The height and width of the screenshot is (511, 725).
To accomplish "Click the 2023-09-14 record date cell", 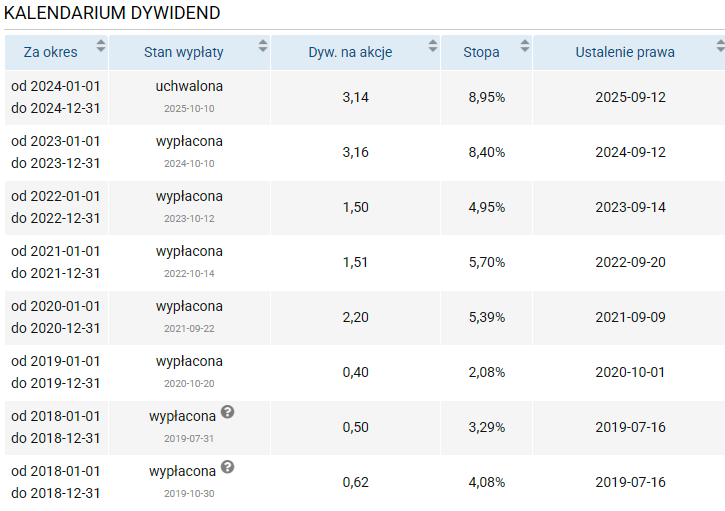I will pos(630,207).
